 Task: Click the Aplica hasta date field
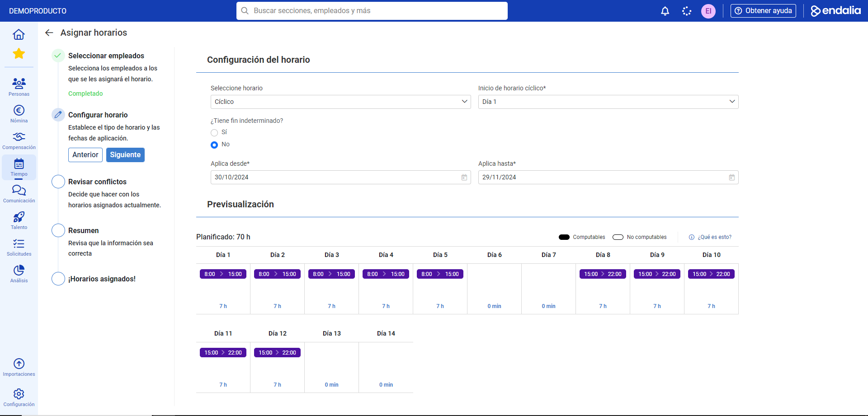click(609, 178)
